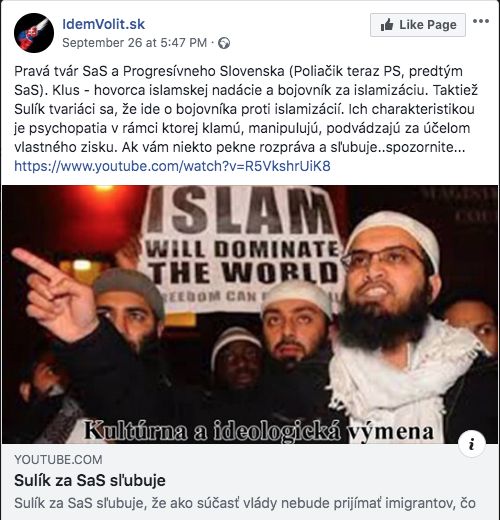500x520 pixels.
Task: Open the three-dot post options menu
Action: pos(481,21)
